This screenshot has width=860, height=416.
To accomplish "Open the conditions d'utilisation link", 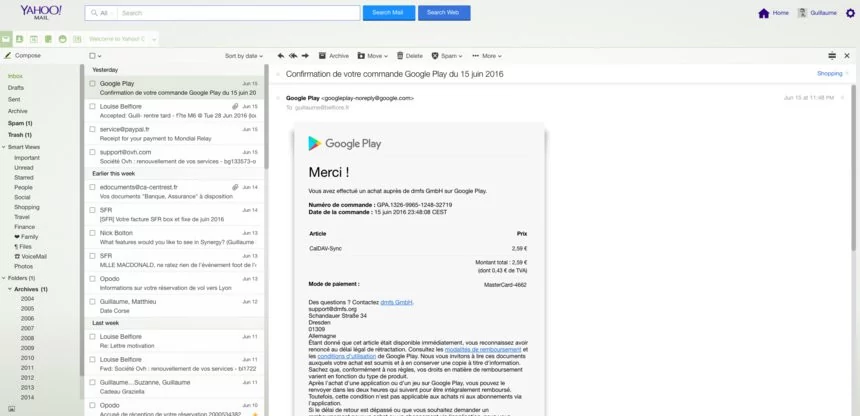I will click(347, 356).
